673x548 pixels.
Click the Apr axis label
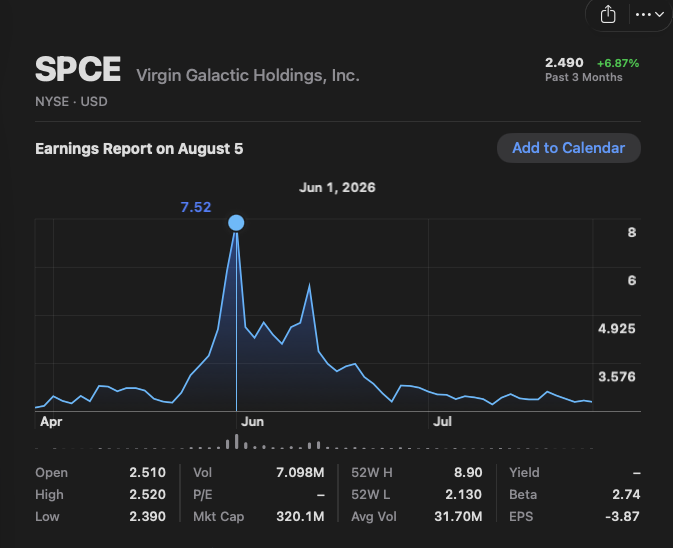point(51,422)
